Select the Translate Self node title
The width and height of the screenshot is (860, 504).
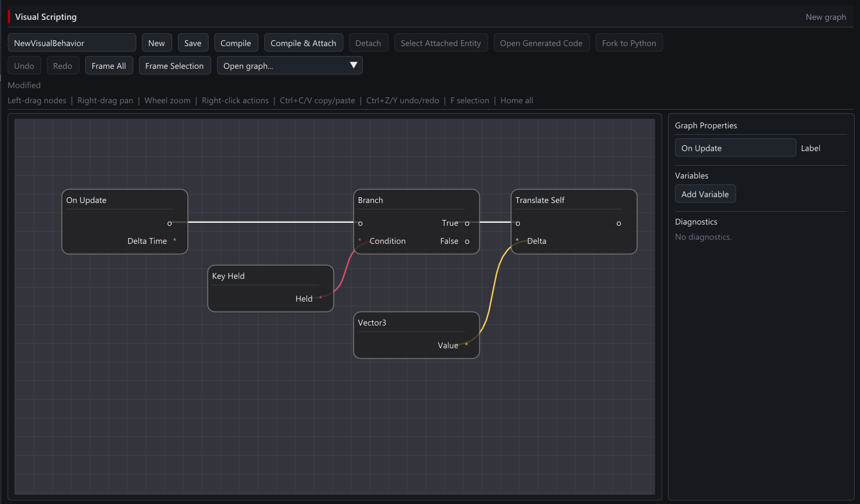point(540,200)
